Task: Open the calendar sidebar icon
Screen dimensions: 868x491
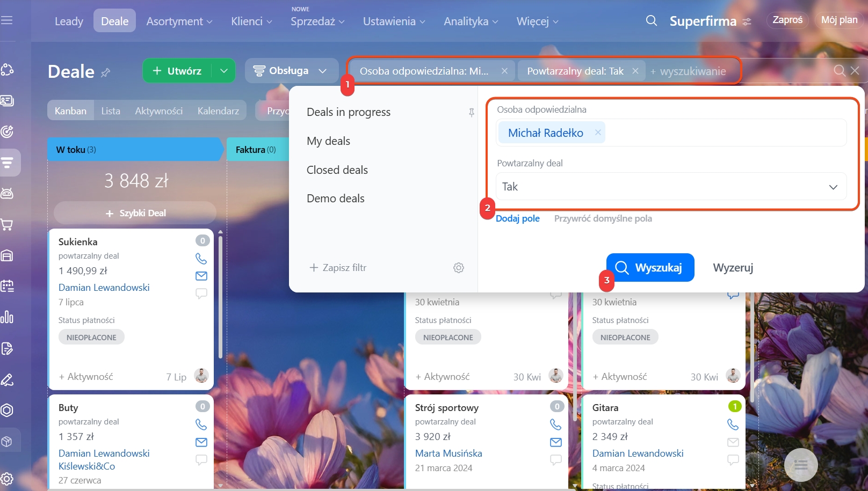Action: 7,286
